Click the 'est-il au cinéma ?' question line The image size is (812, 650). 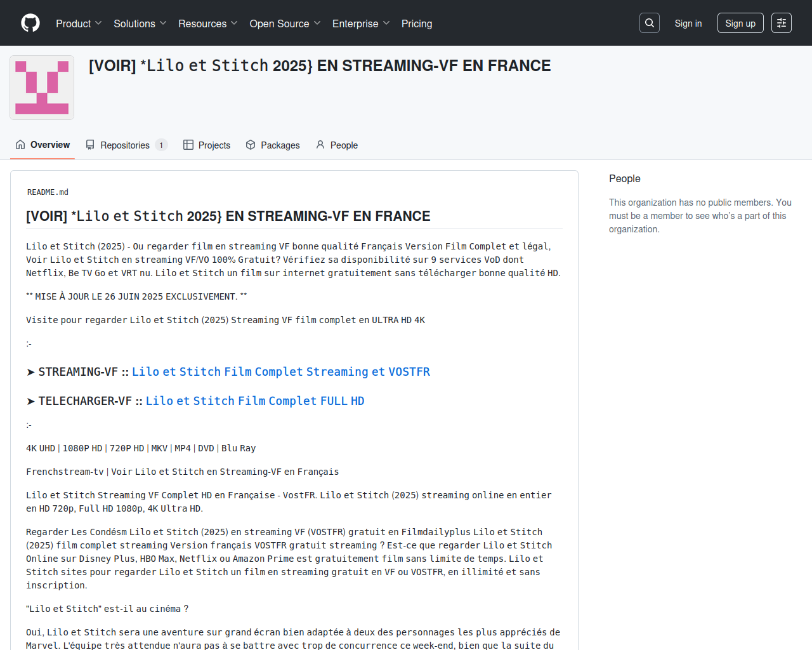coord(107,609)
